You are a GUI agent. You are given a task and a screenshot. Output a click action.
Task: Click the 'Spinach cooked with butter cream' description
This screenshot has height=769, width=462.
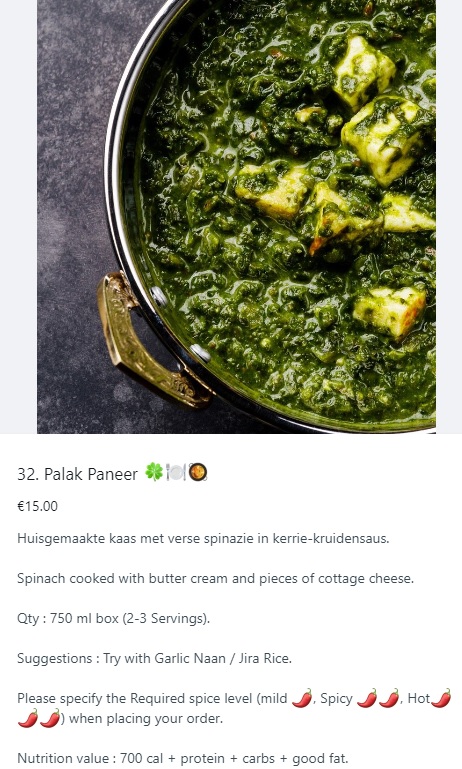pos(215,579)
